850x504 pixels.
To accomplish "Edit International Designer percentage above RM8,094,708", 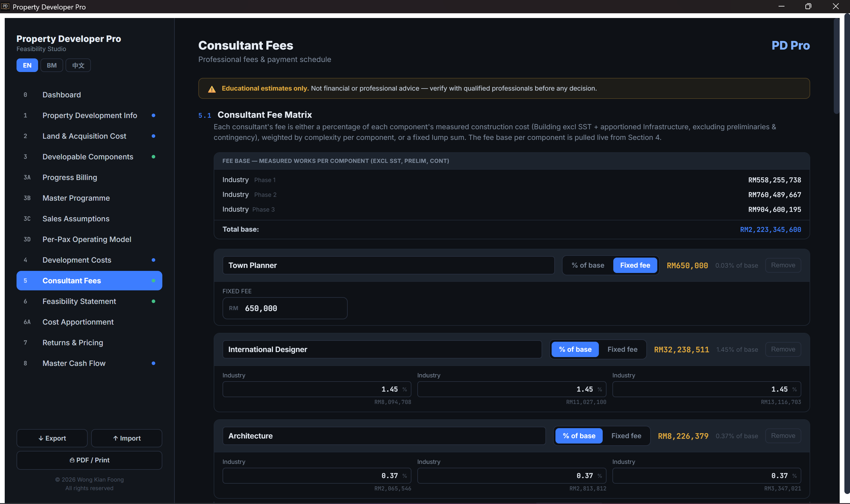I will [317, 390].
